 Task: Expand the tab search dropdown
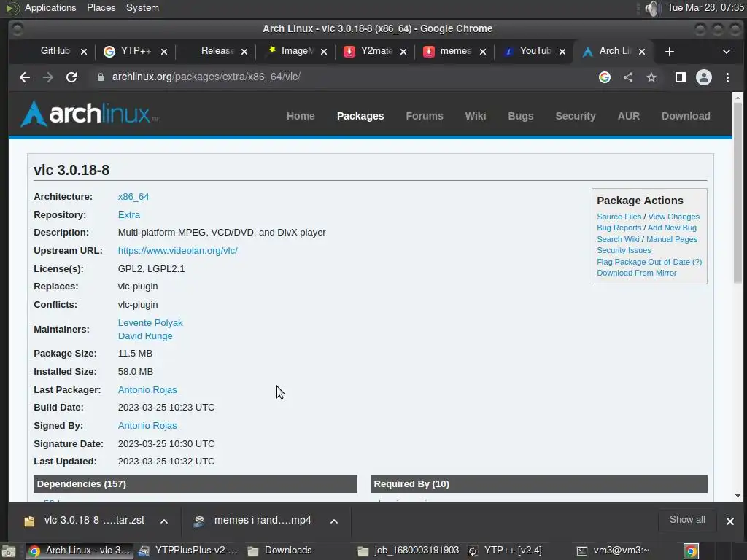coord(727,52)
